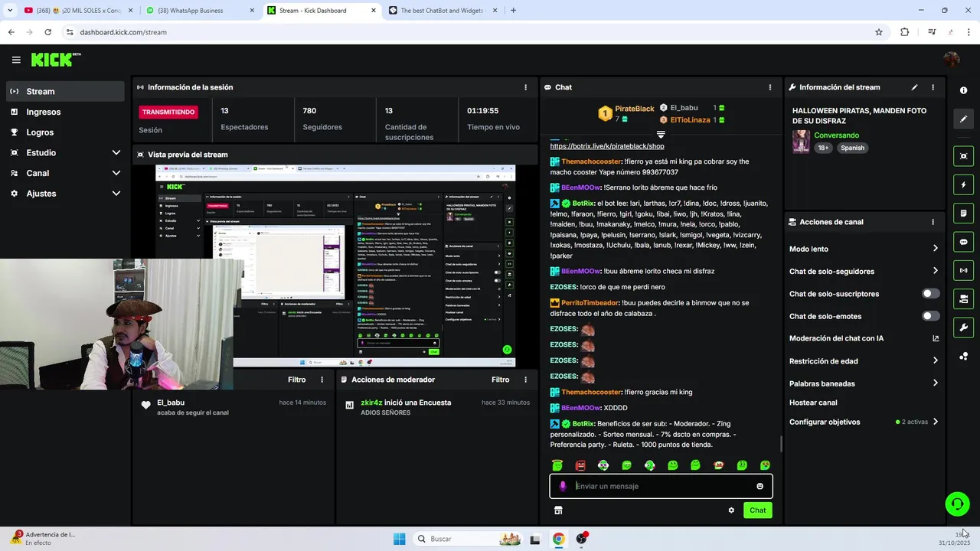Reload the page with browser refresh button
Image resolution: width=980 pixels, height=551 pixels.
(47, 32)
